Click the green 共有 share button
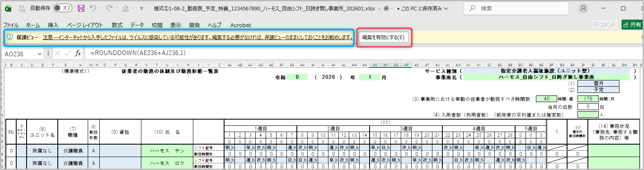This screenshot has height=170, width=644. coord(632,25)
